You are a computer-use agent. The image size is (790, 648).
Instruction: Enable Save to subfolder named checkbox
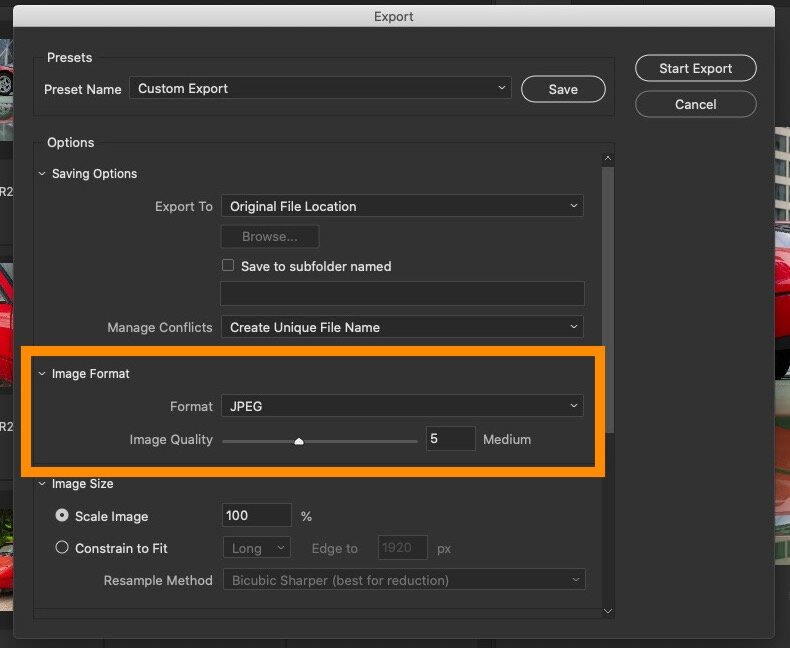point(228,265)
